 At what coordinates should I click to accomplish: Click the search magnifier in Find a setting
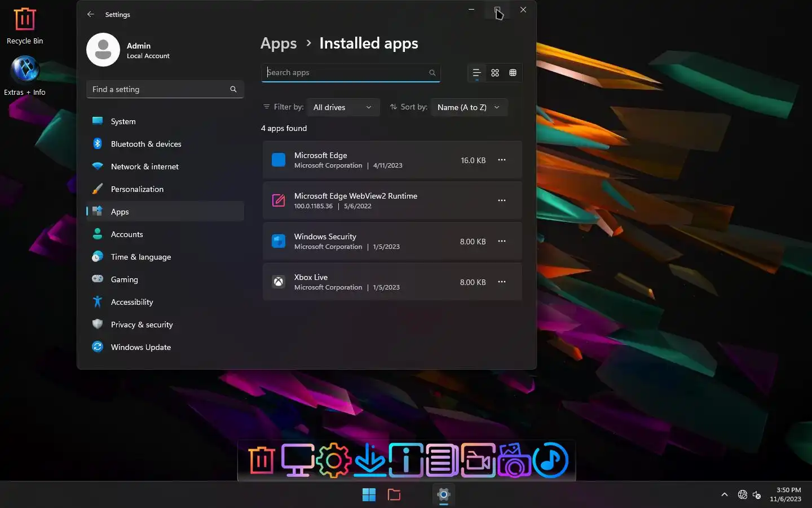pyautogui.click(x=233, y=89)
